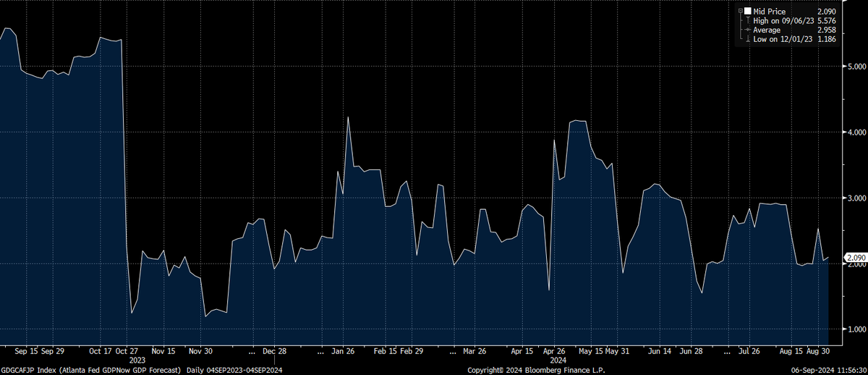Viewport: 868px width, 375px height.
Task: Click the 2.090 Mid Price legend value
Action: pos(827,11)
